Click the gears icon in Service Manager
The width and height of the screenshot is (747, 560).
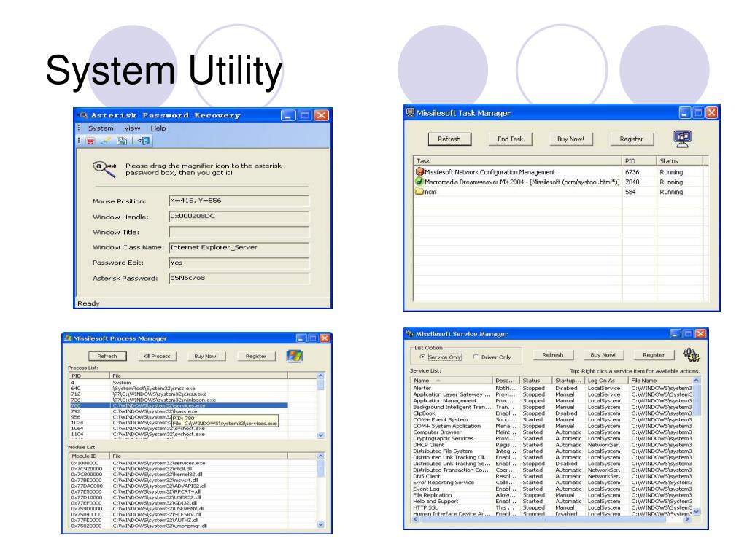point(692,355)
